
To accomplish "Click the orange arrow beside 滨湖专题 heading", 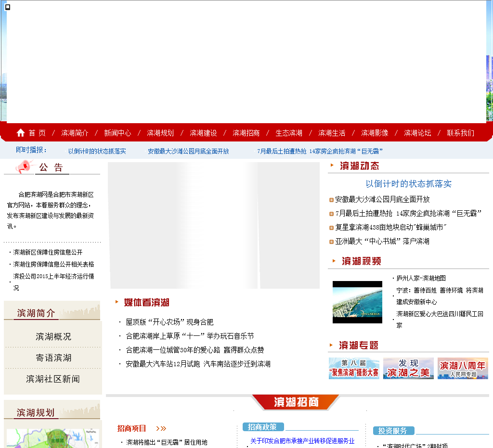I will (x=331, y=345).
